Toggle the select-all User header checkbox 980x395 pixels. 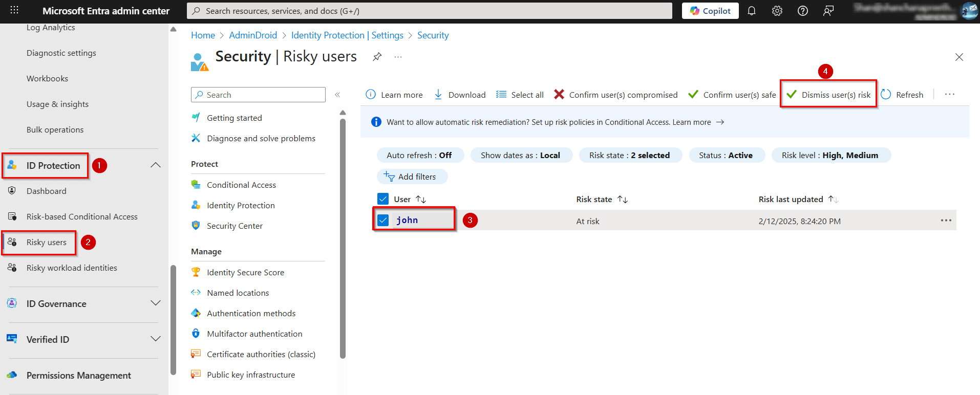(383, 199)
